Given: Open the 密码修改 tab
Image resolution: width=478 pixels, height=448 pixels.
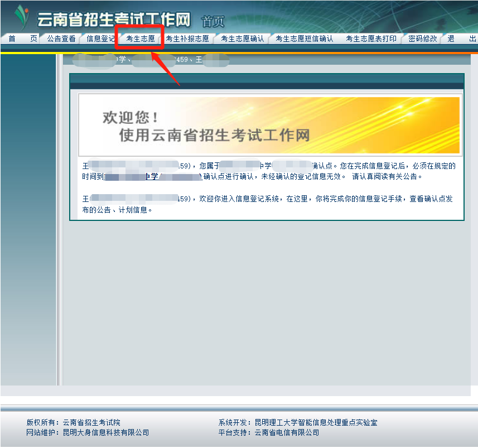Looking at the screenshot, I should (422, 38).
